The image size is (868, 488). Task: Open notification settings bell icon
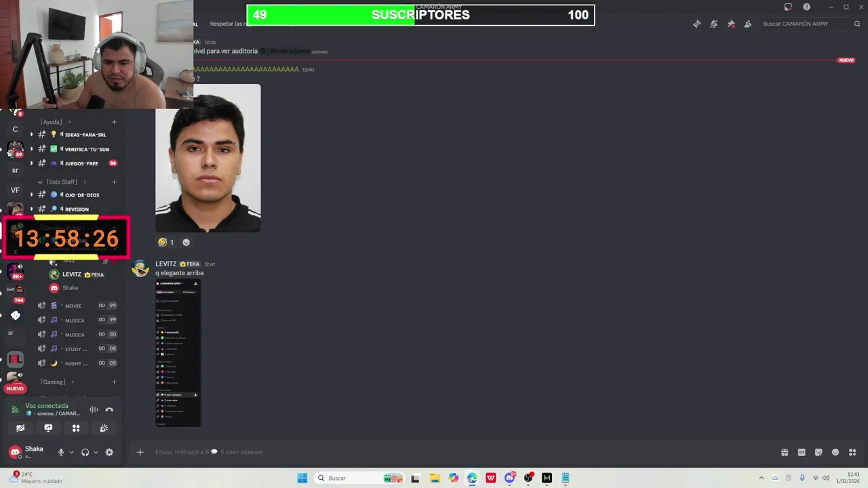click(713, 24)
